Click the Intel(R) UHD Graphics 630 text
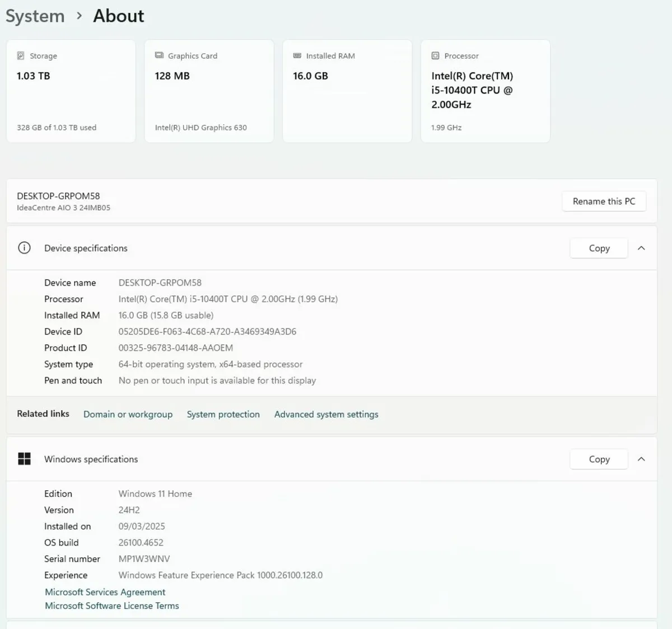This screenshot has width=672, height=629. click(201, 128)
